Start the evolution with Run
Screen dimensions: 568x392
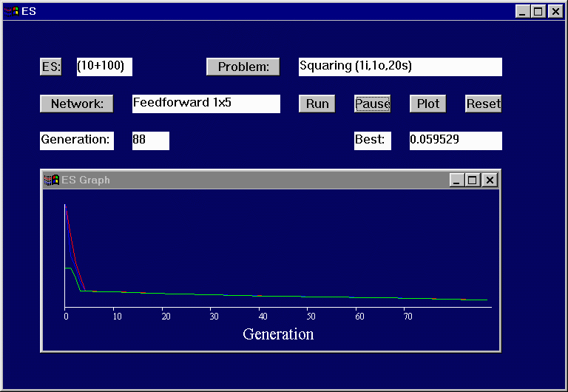pyautogui.click(x=317, y=104)
